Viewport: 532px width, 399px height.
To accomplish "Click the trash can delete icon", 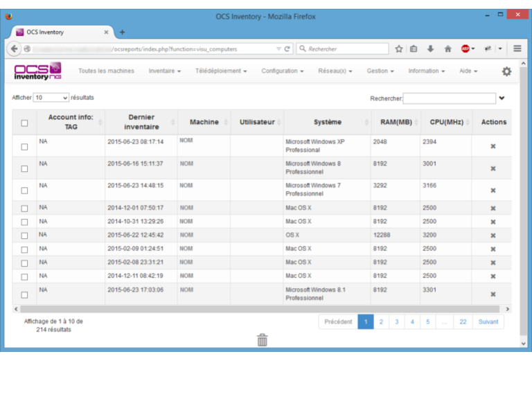I will pos(263,340).
